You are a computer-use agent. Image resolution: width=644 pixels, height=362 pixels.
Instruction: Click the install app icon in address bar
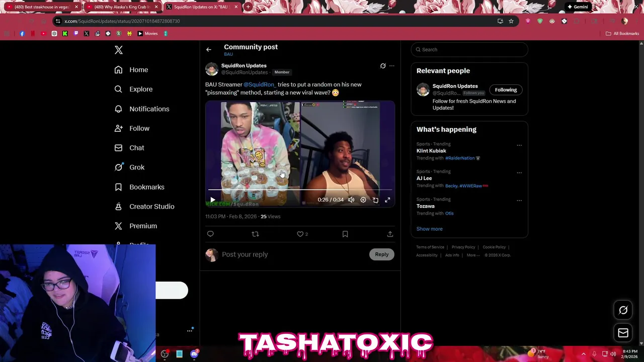pos(500,21)
